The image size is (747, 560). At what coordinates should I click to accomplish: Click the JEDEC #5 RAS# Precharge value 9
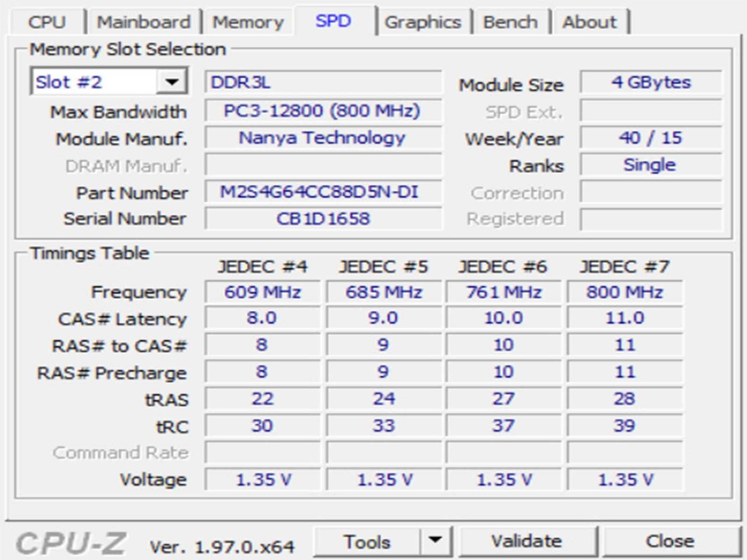[384, 372]
